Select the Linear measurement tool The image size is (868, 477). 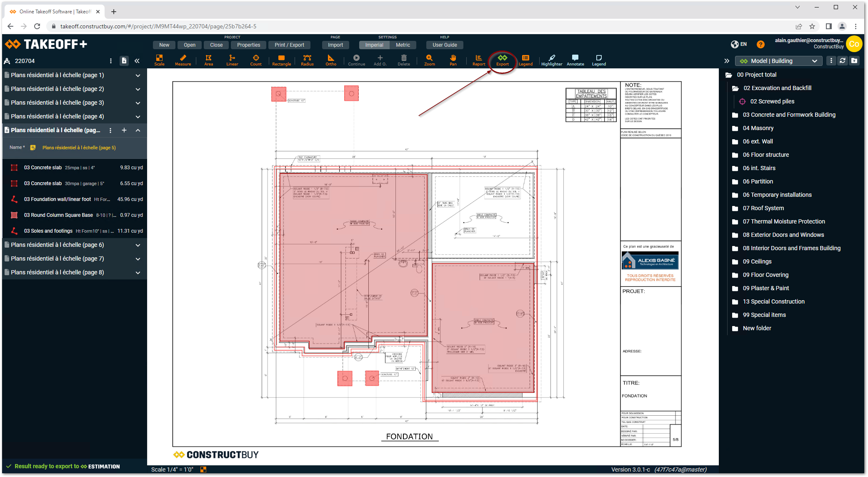click(x=232, y=60)
